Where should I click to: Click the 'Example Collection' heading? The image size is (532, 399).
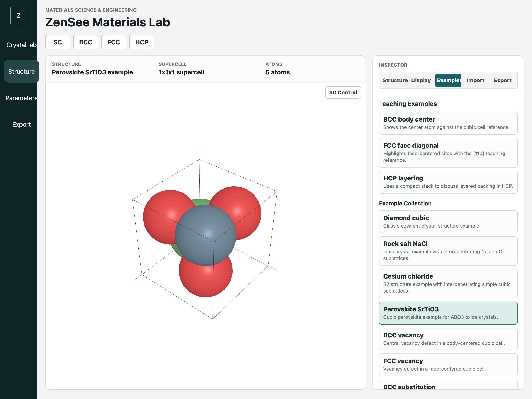(405, 203)
